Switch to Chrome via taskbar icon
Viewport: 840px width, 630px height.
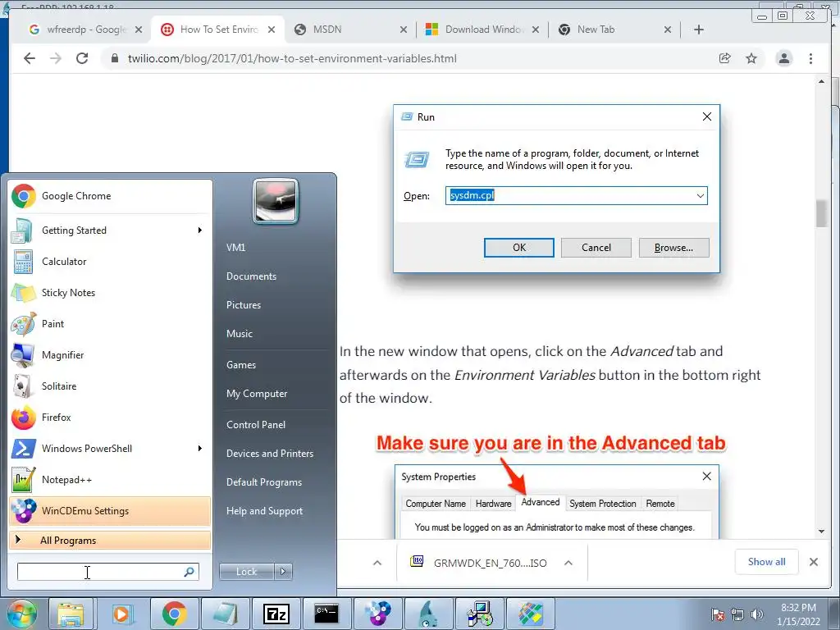tap(174, 614)
